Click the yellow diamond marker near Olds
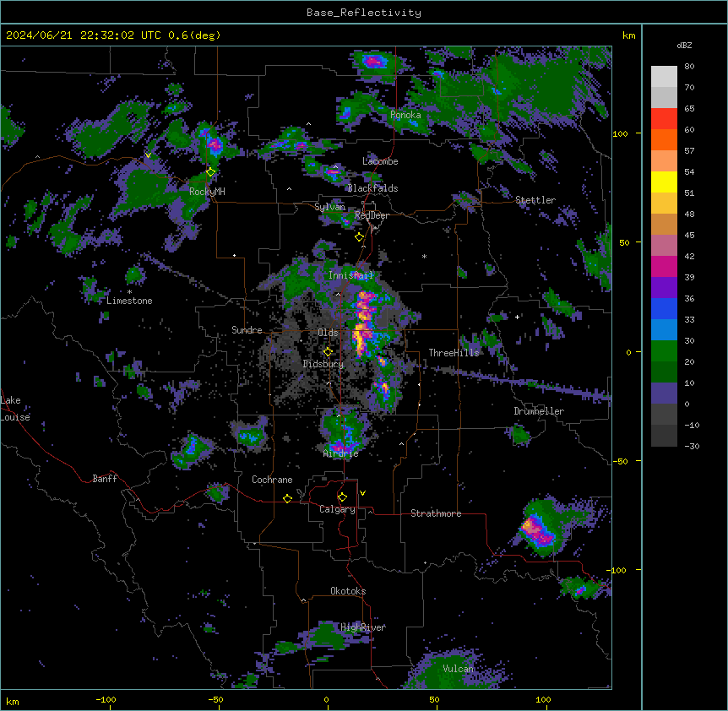The width and height of the screenshot is (728, 711). coord(328,352)
